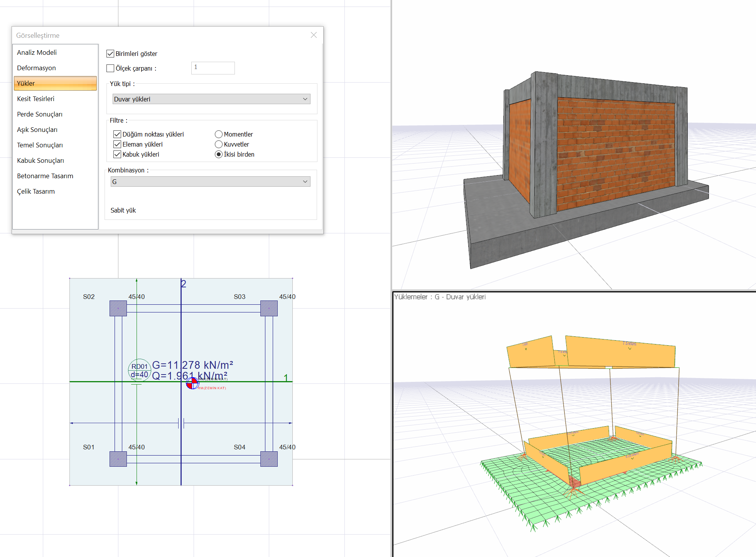This screenshot has width=756, height=557.
Task: Click the Yüklemeler : G - Duvar yükleri title
Action: point(440,297)
